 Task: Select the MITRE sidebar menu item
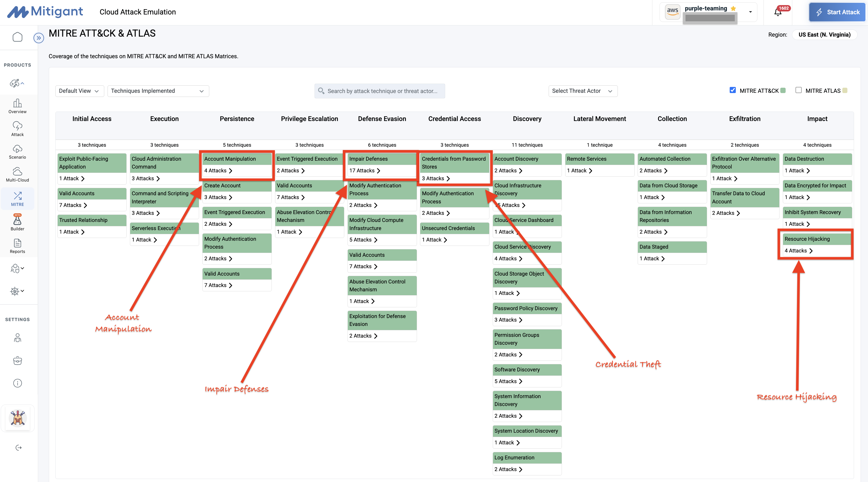coord(17,198)
